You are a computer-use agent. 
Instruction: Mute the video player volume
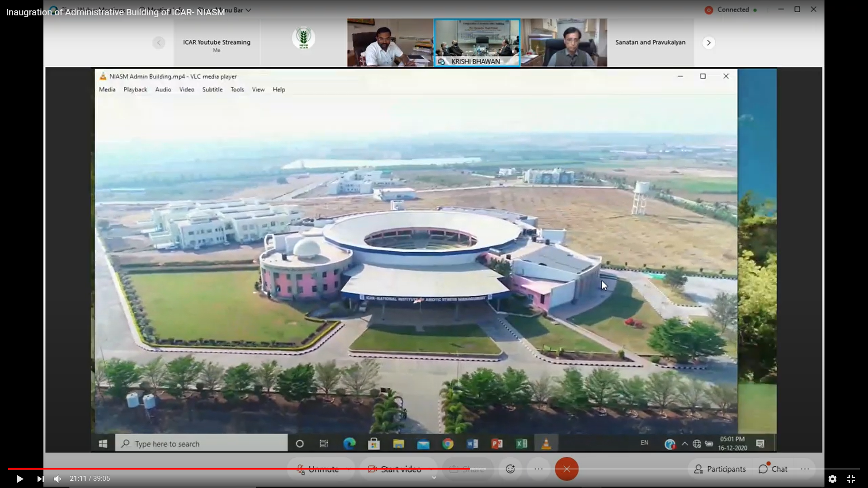point(57,479)
